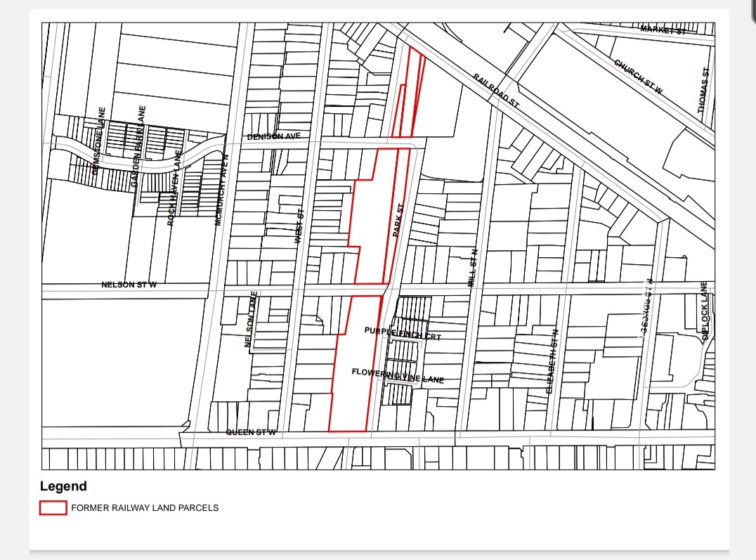Click the 'FORMER RAILWAY LAND PARCELS' legend text
The width and height of the screenshot is (756, 560).
pos(145,507)
